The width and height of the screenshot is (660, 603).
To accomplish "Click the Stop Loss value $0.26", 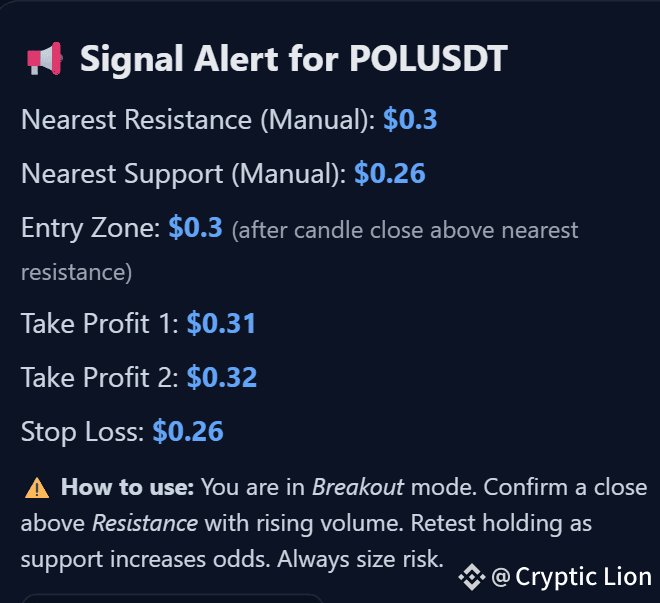I will (x=188, y=431).
